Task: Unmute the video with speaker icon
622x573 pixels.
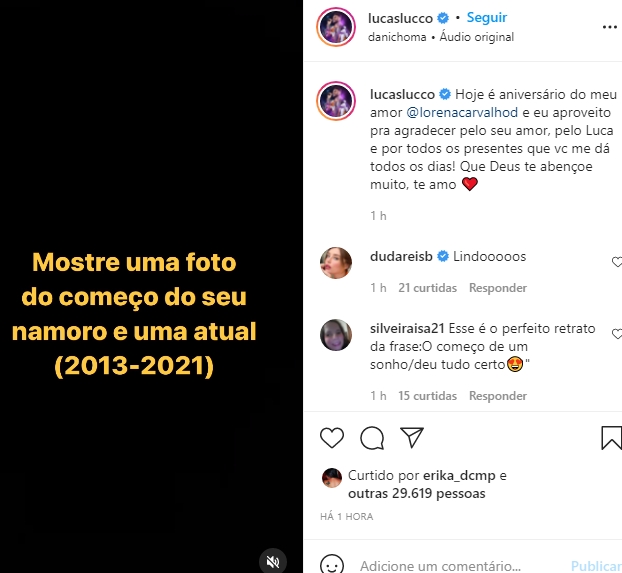Action: click(x=273, y=561)
